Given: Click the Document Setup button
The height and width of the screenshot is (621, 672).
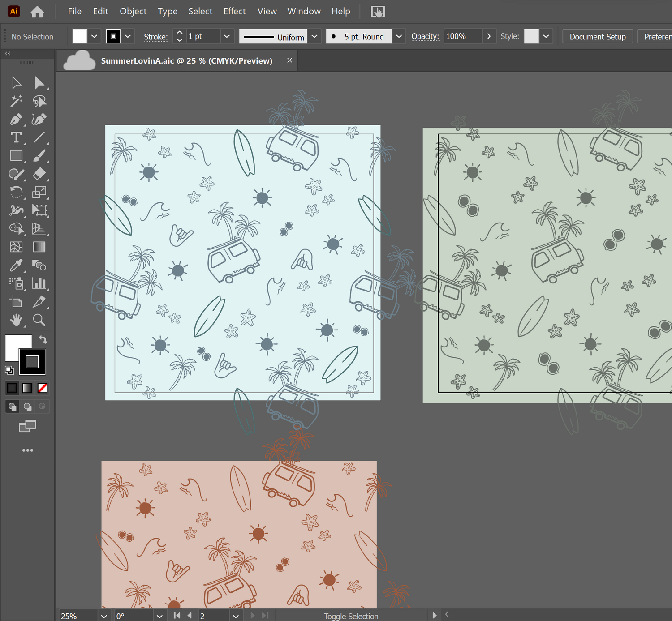Looking at the screenshot, I should pos(597,36).
